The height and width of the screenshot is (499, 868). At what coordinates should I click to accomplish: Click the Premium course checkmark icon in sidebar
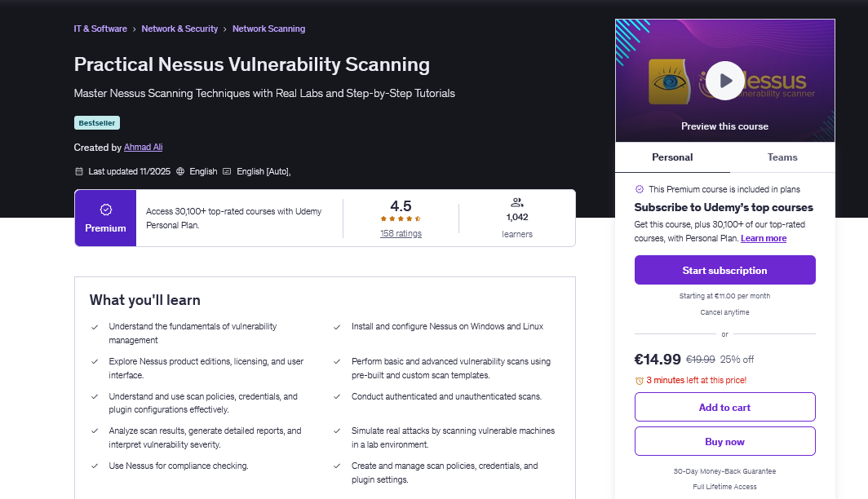[640, 189]
